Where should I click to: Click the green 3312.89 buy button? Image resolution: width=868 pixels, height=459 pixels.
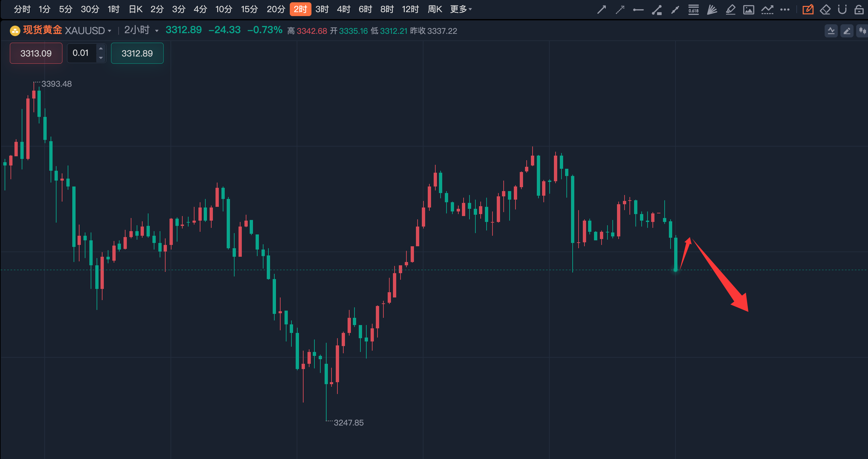(x=137, y=53)
